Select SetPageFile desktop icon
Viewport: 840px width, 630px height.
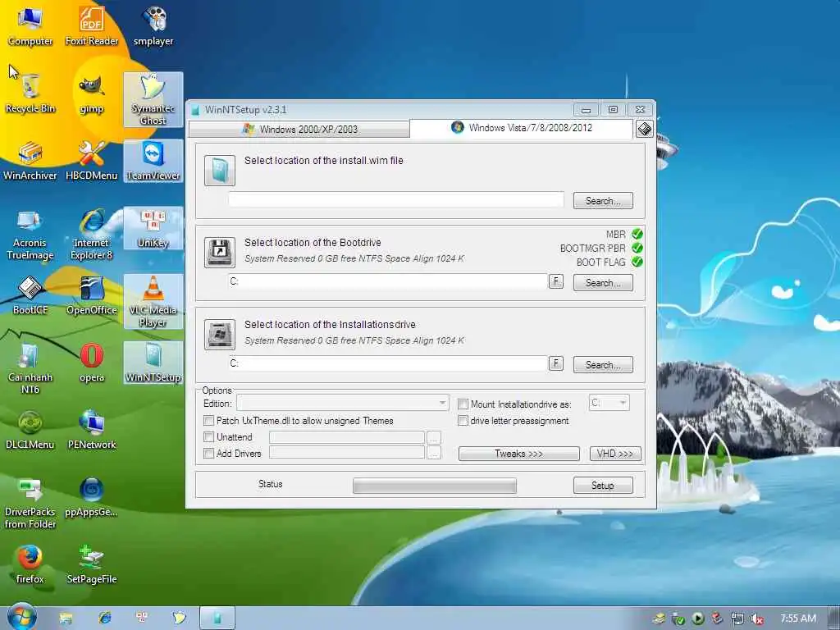pos(92,564)
